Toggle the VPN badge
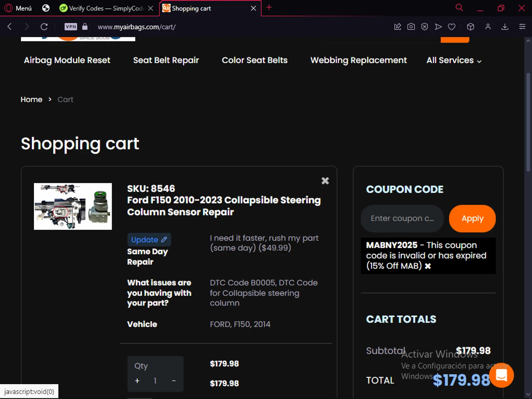Image resolution: width=532 pixels, height=399 pixels. [x=71, y=27]
